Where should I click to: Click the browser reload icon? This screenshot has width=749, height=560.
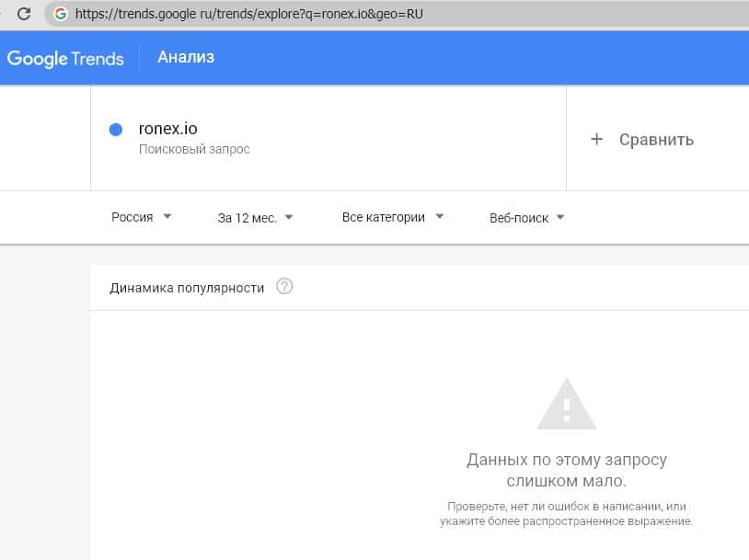[x=25, y=14]
